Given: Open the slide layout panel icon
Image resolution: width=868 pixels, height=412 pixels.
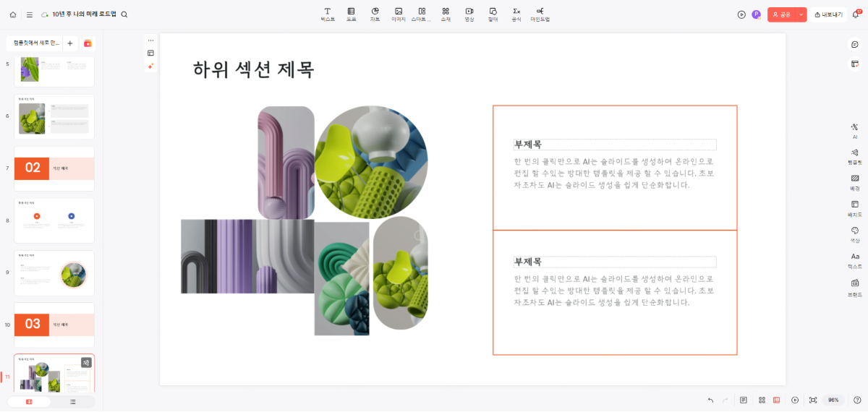Looking at the screenshot, I should tap(854, 64).
